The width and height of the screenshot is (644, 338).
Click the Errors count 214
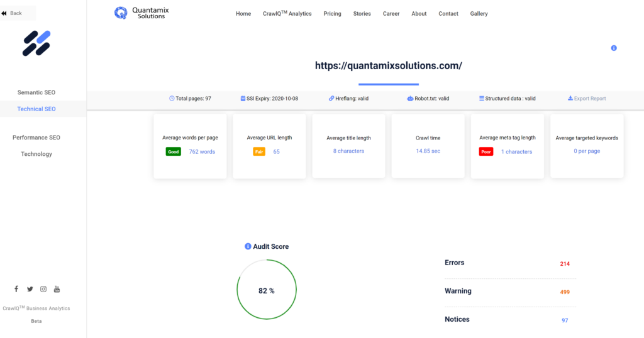[564, 264]
